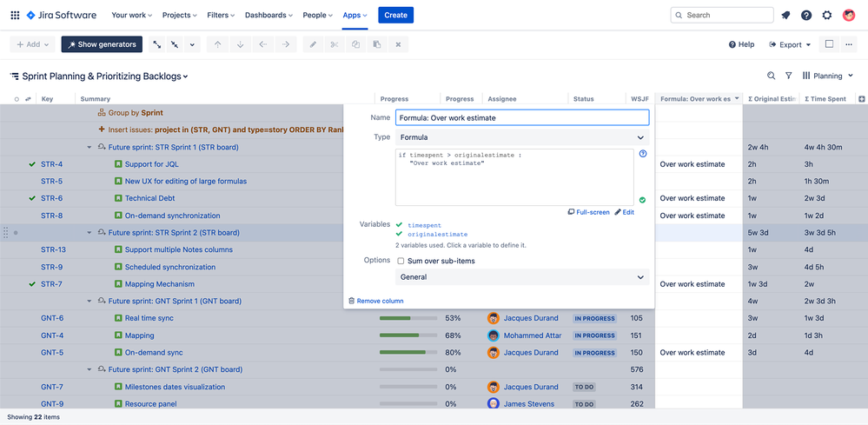Screen dimensions: 868x425
Task: Click the Remove column link
Action: click(376, 301)
